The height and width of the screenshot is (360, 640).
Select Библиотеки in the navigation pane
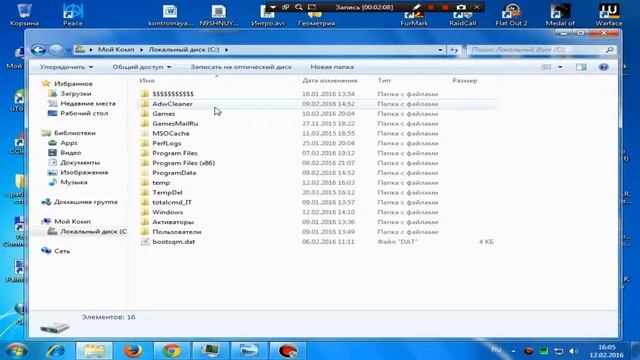click(x=75, y=133)
